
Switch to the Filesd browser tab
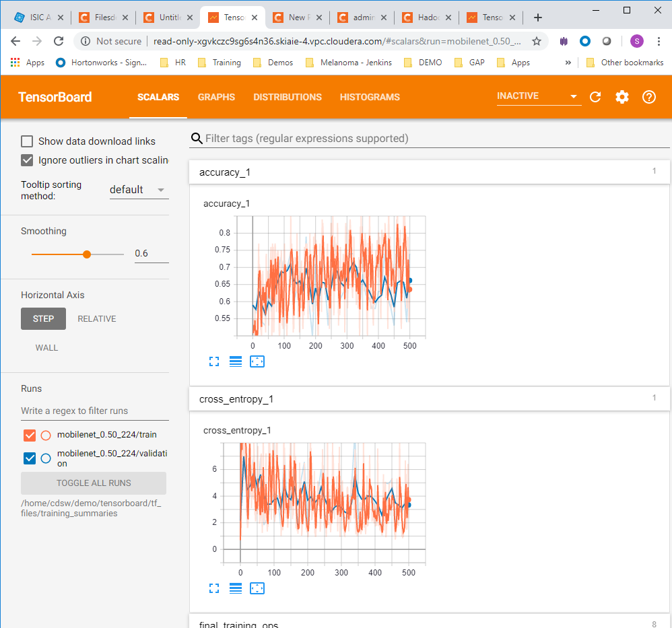pos(104,18)
